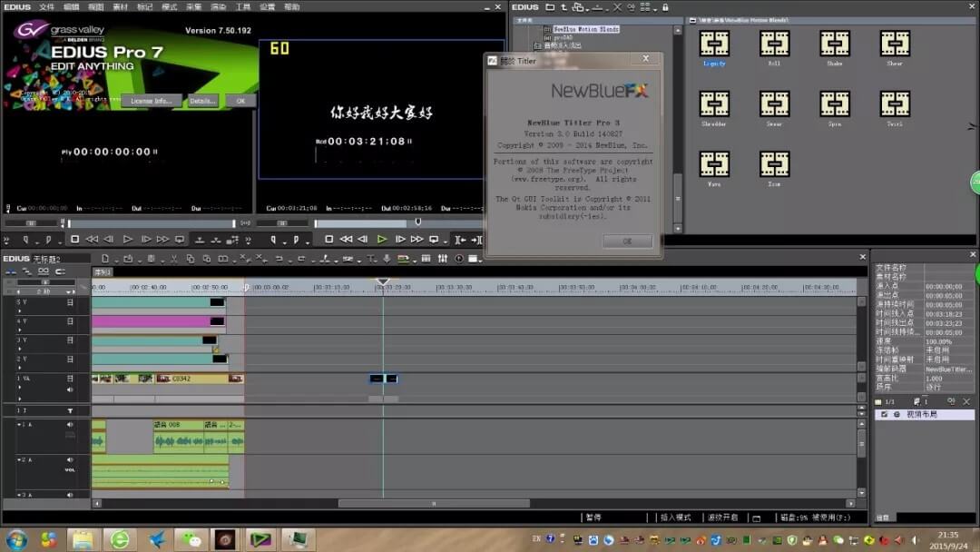Toggle video mute on track 2 V
Viewport: 980px width, 552px height.
pyautogui.click(x=70, y=360)
